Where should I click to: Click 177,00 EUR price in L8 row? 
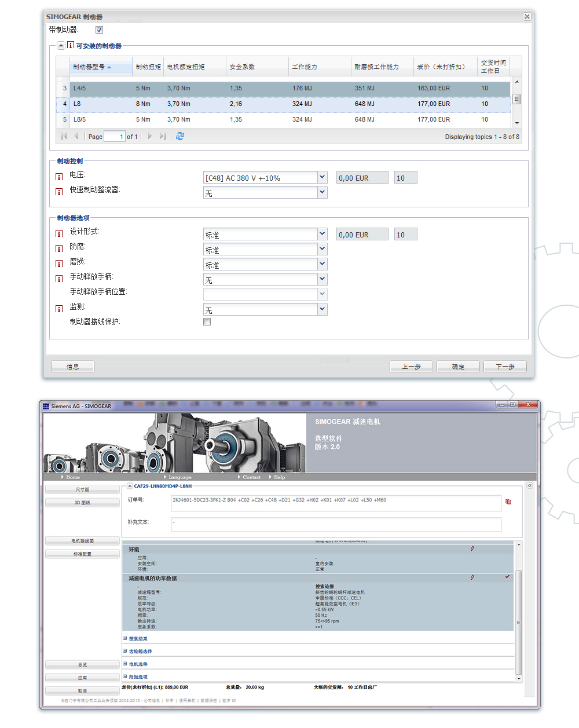pos(434,104)
